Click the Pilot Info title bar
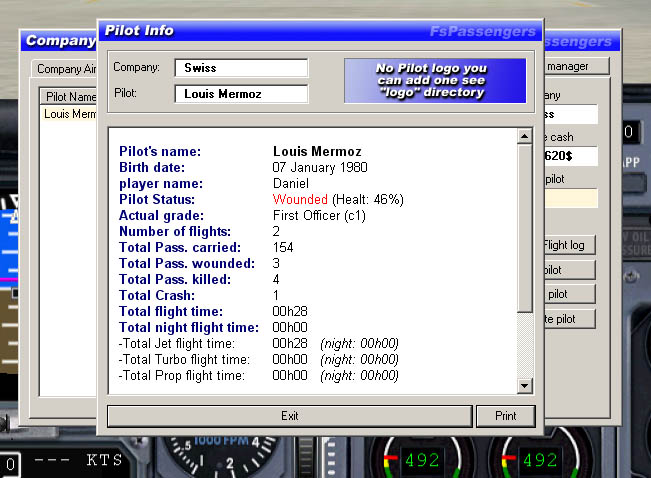 pyautogui.click(x=320, y=31)
